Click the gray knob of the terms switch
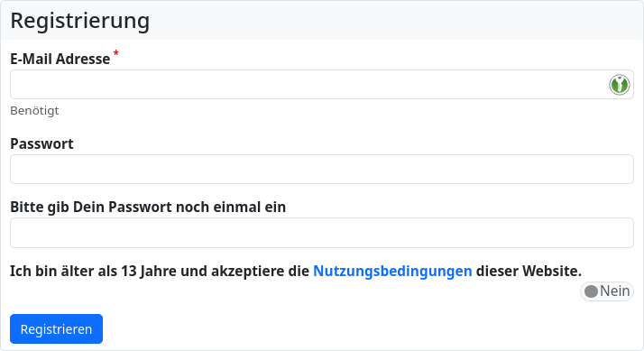Screen dimensions: 644x351 [591, 291]
